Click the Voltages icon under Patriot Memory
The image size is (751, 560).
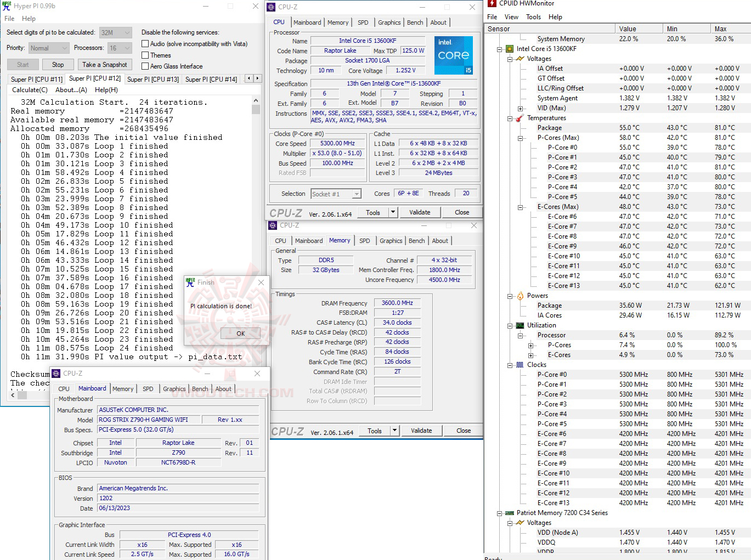click(x=520, y=523)
